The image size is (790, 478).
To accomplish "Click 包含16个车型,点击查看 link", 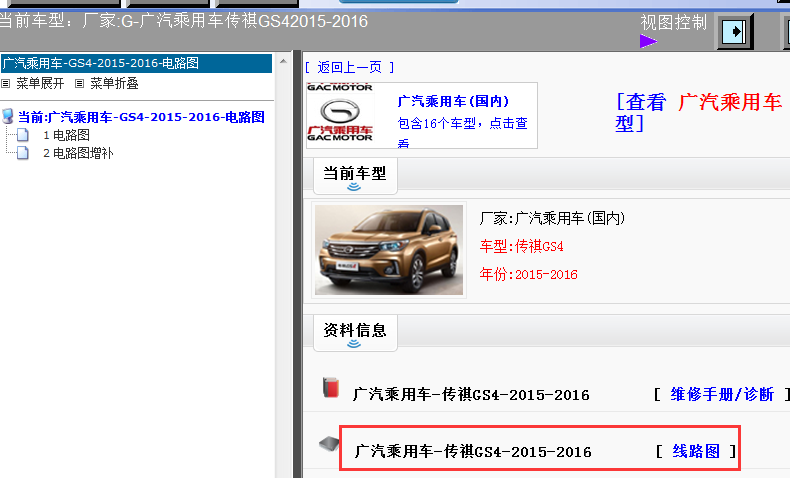I will tap(463, 133).
